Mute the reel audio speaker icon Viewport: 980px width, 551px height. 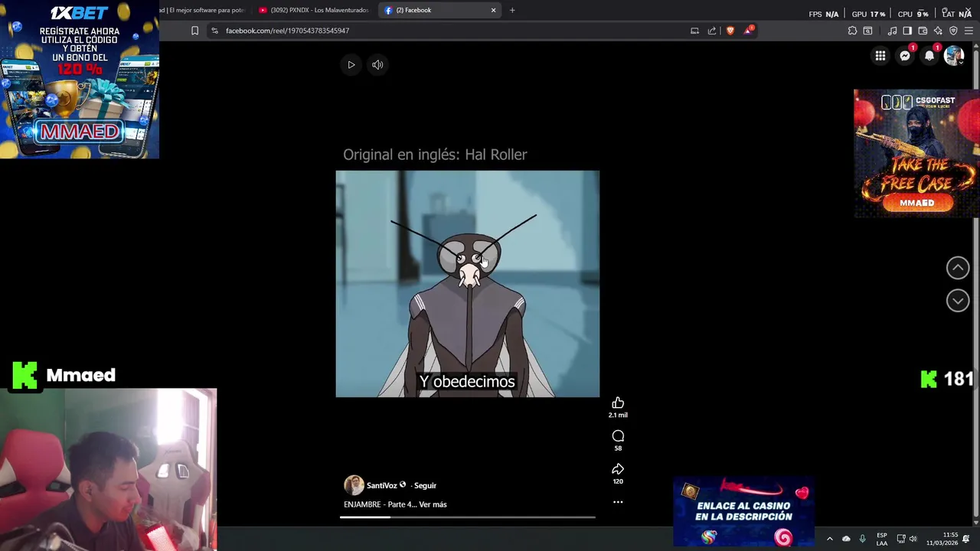pyautogui.click(x=377, y=65)
